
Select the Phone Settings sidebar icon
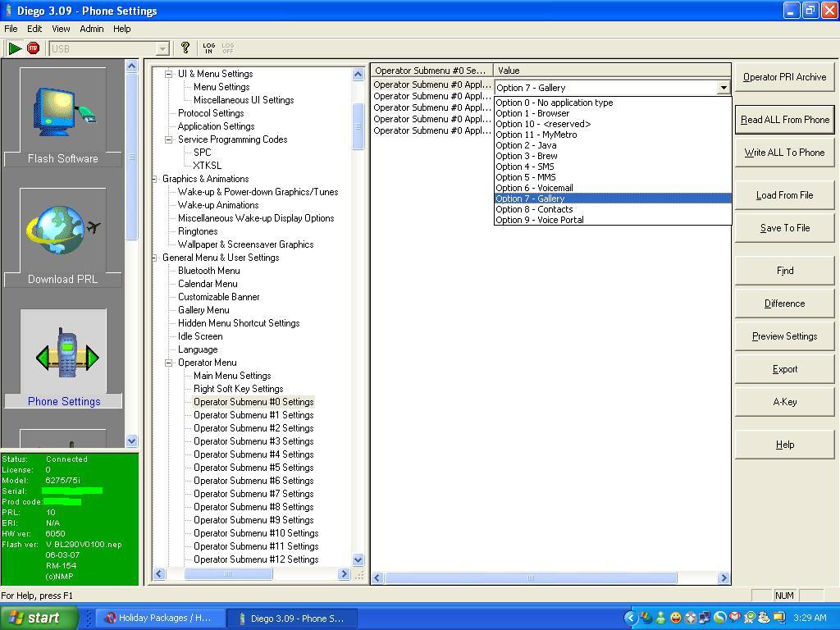point(63,358)
